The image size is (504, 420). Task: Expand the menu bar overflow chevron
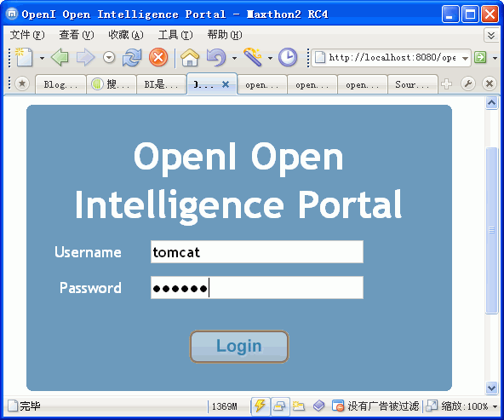[491, 35]
